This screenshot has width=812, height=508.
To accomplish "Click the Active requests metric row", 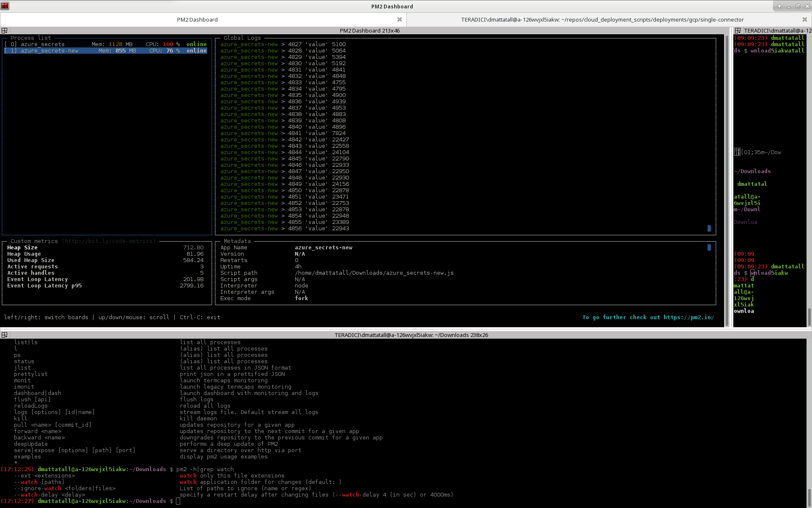I will (105, 266).
